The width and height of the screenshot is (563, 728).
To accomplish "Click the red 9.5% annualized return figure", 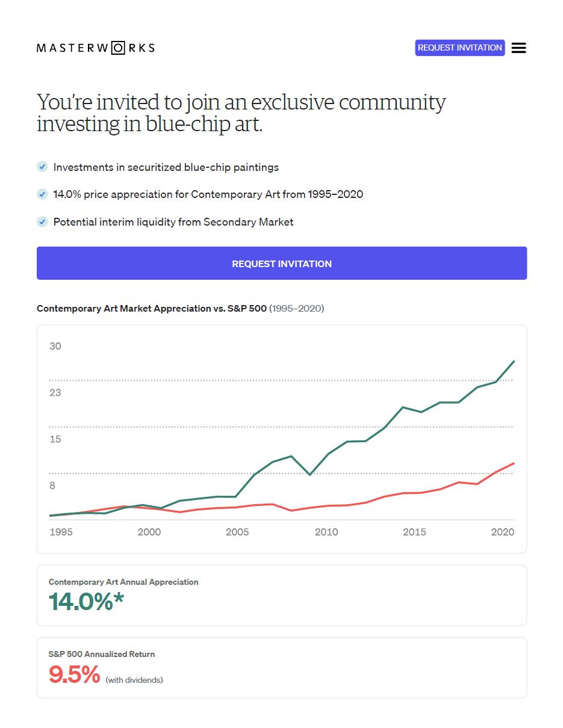I will 74,674.
